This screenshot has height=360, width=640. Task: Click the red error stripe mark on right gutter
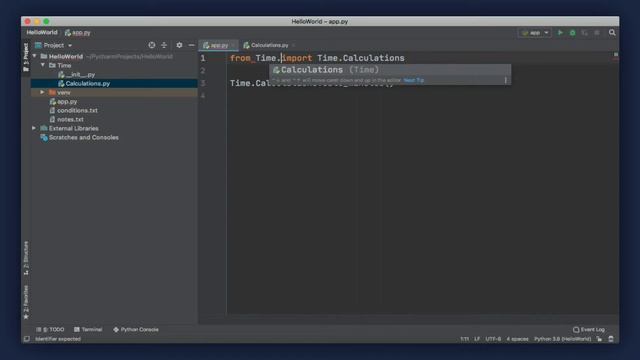tap(616, 60)
